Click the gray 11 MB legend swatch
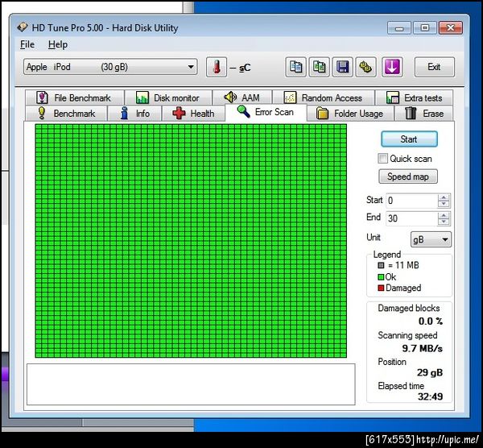The image size is (483, 448). 381,265
